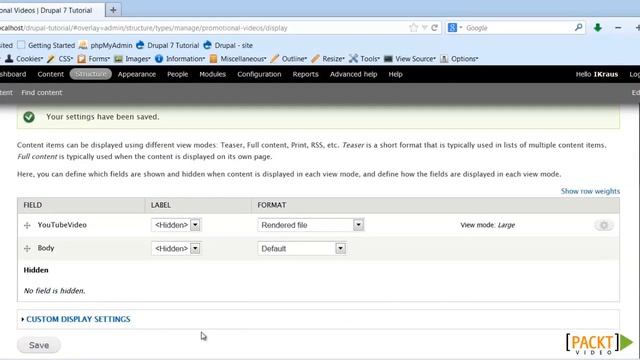This screenshot has height=360, width=640.
Task: Open YouTubeVideo format settings gear
Action: coord(604,225)
